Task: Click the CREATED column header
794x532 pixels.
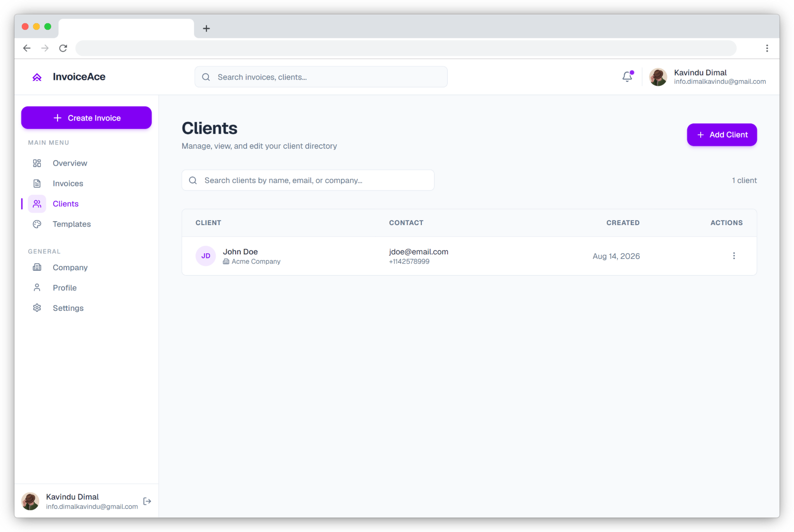Action: pos(623,223)
